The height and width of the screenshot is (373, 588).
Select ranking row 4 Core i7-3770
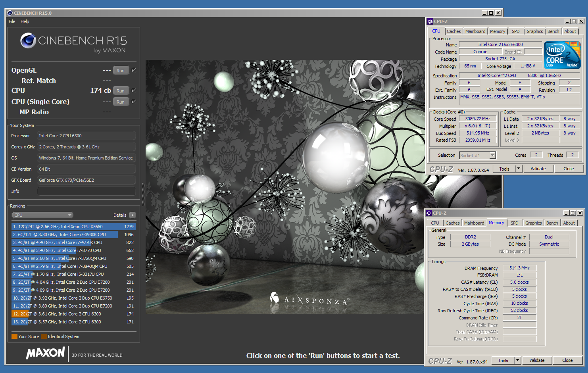click(x=73, y=250)
